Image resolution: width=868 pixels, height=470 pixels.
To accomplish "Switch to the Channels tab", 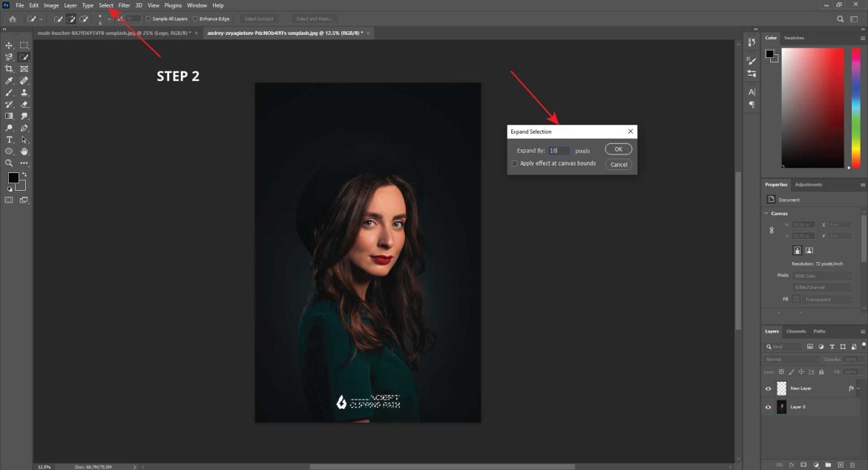I will click(x=796, y=331).
